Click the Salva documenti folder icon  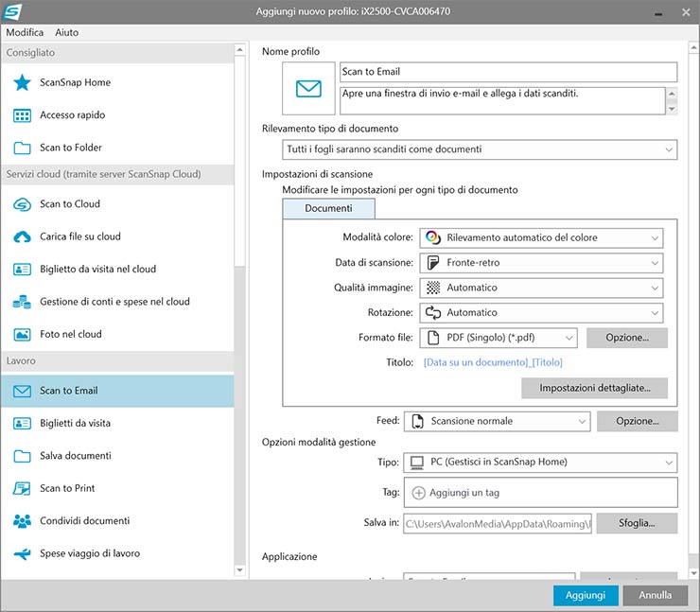[22, 456]
